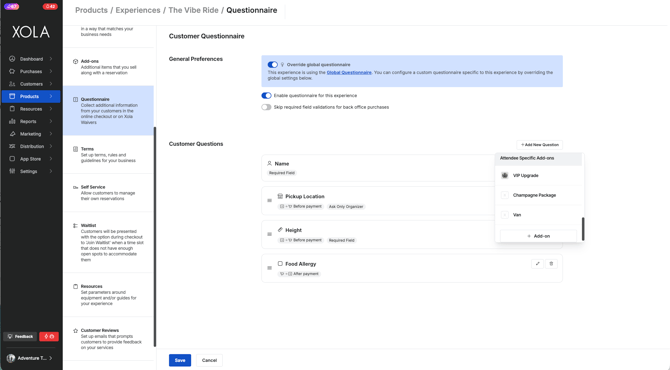The width and height of the screenshot is (670, 370).
Task: Click the Dashboard sidebar icon
Action: click(12, 59)
